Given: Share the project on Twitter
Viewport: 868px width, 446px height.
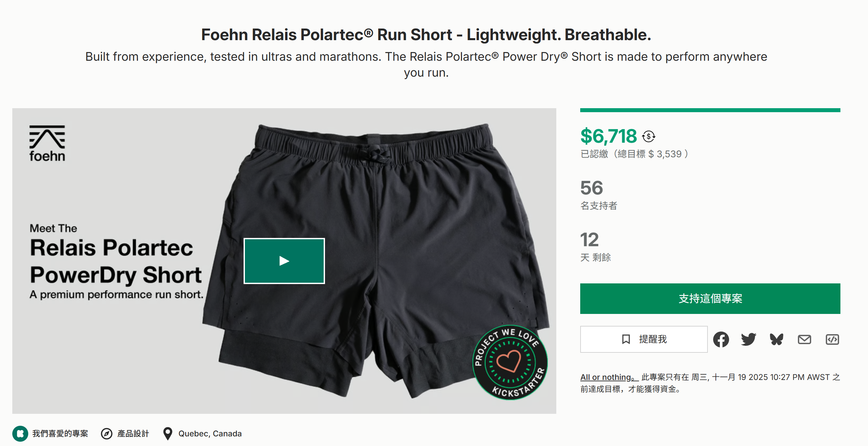Looking at the screenshot, I should point(748,339).
